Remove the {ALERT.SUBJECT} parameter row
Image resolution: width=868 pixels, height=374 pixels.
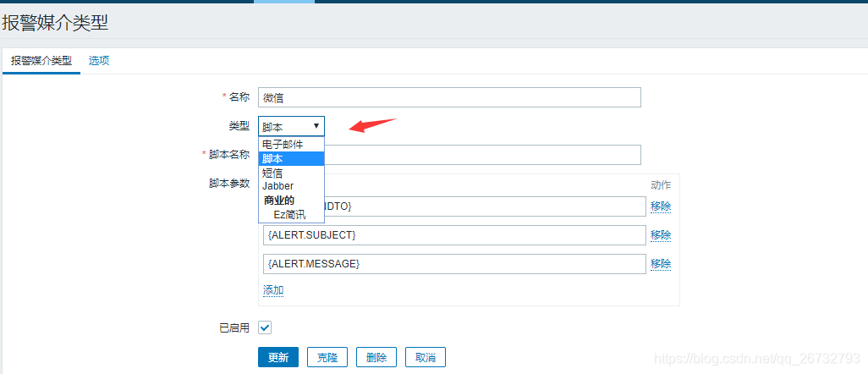661,235
